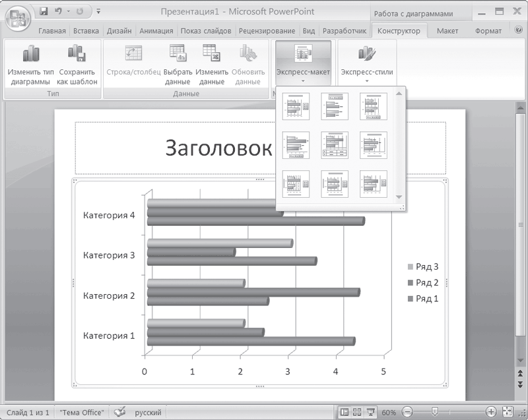This screenshot has height=420, width=528.
Task: Switch to the Макет tab
Action: click(447, 31)
